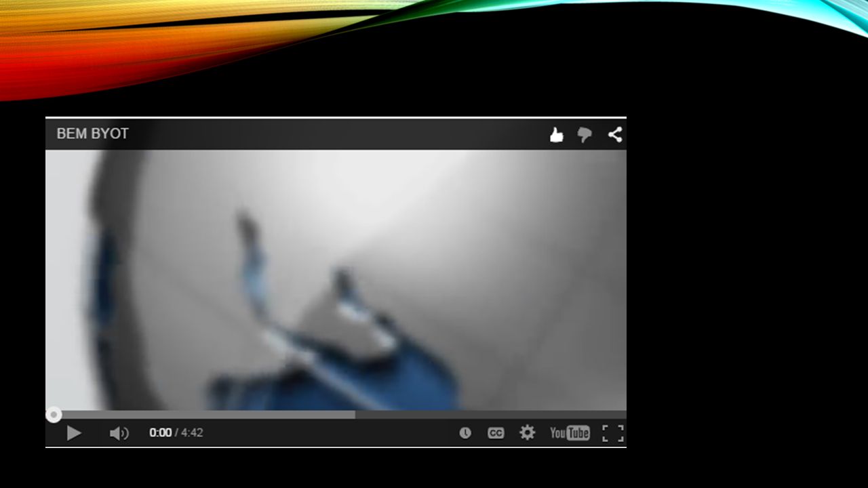Click the blurred video frame
The image size is (868, 488).
pyautogui.click(x=336, y=280)
